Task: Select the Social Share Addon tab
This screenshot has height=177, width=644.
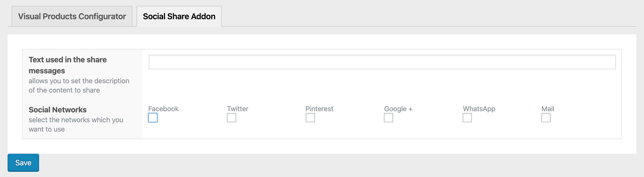Action: pyautogui.click(x=179, y=16)
